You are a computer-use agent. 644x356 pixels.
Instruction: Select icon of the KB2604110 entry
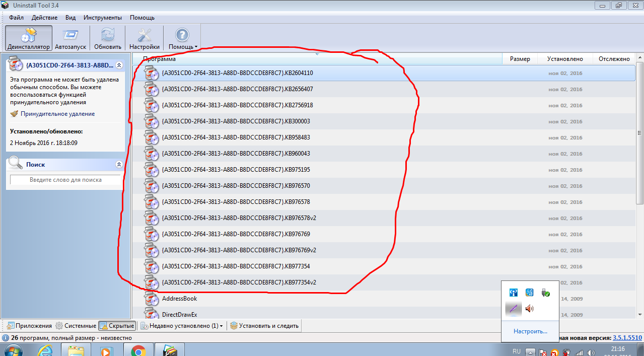[x=152, y=73]
